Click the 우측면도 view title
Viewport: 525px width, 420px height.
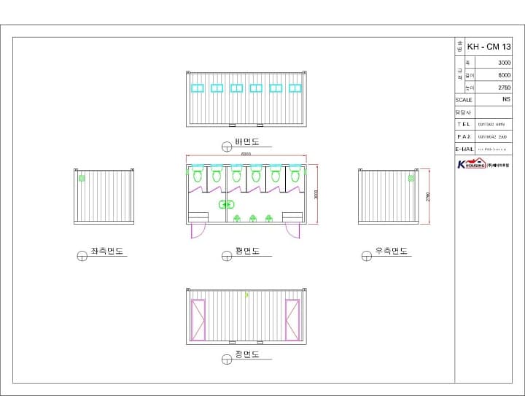(x=391, y=251)
